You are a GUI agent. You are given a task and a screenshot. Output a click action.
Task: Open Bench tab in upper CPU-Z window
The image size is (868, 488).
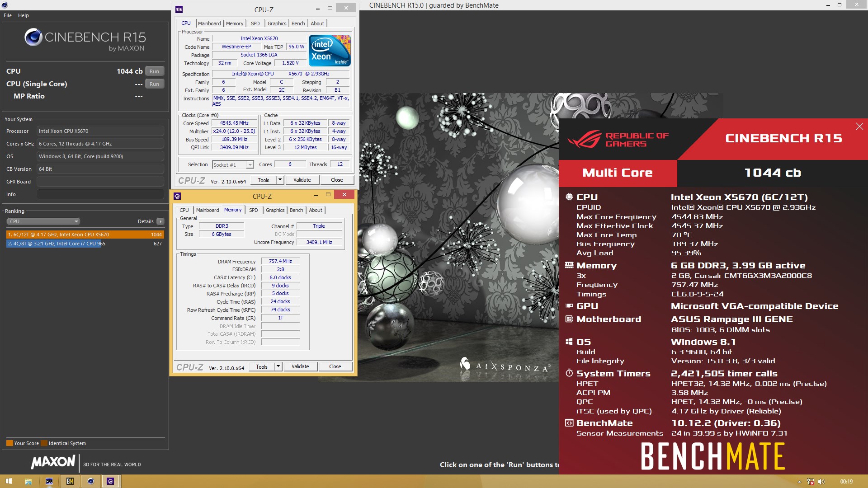pyautogui.click(x=298, y=23)
